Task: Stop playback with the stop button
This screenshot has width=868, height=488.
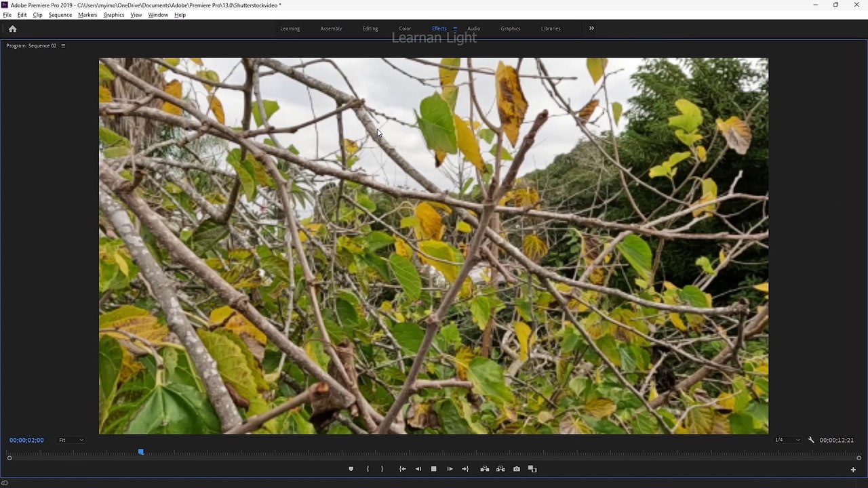Action: pyautogui.click(x=434, y=469)
